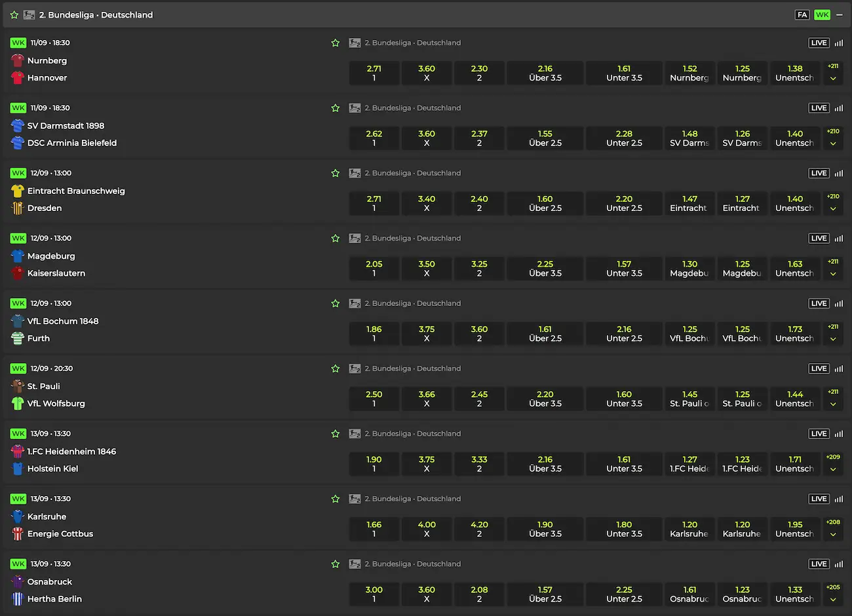Open statistics icon for Braunschweig vs Dresden
This screenshot has width=852, height=616.
tap(839, 173)
